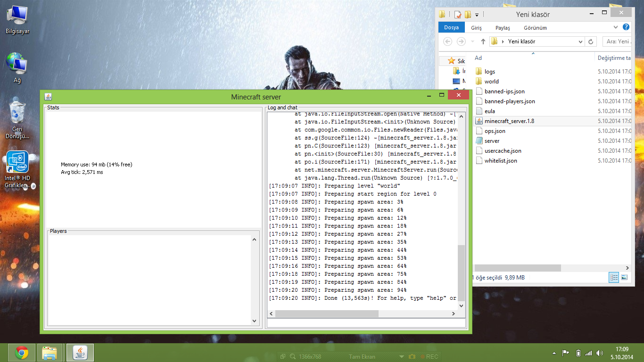Go back in the Explorer window
The width and height of the screenshot is (644, 362).
(448, 41)
